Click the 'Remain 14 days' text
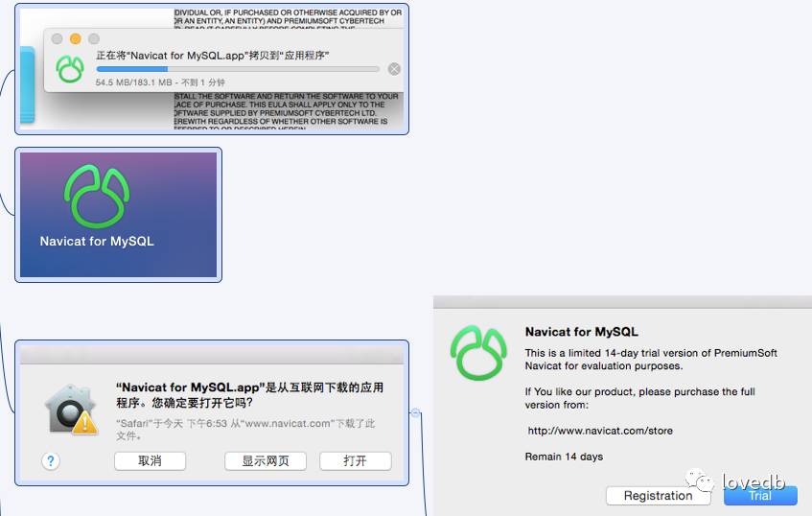Image resolution: width=812 pixels, height=516 pixels. 564,457
